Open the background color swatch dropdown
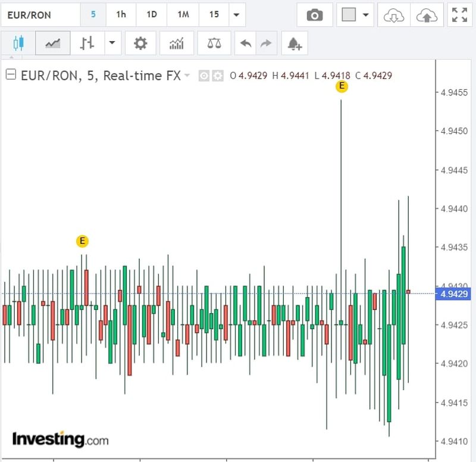The image size is (476, 462). point(364,15)
